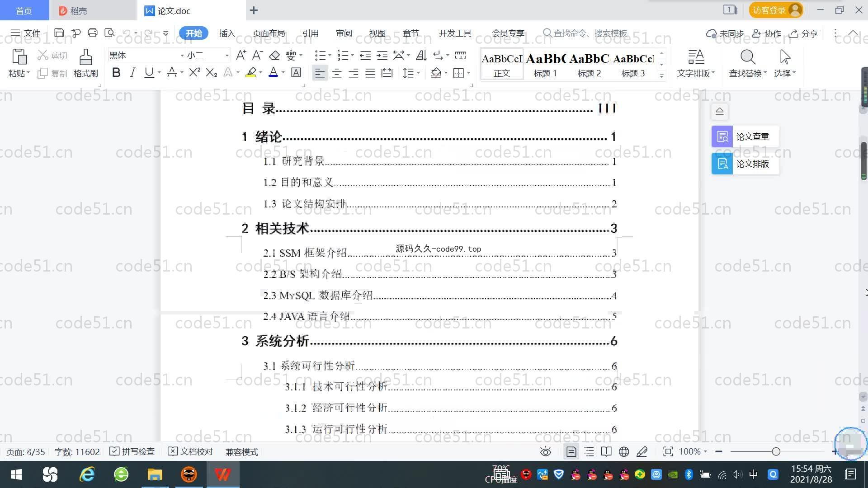Toggle 拼写检查 spell check in status bar
The image size is (868, 488).
pyautogui.click(x=132, y=452)
